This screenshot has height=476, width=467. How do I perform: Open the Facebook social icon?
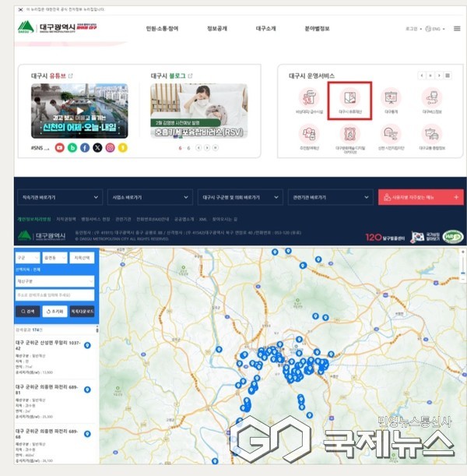tap(85, 147)
